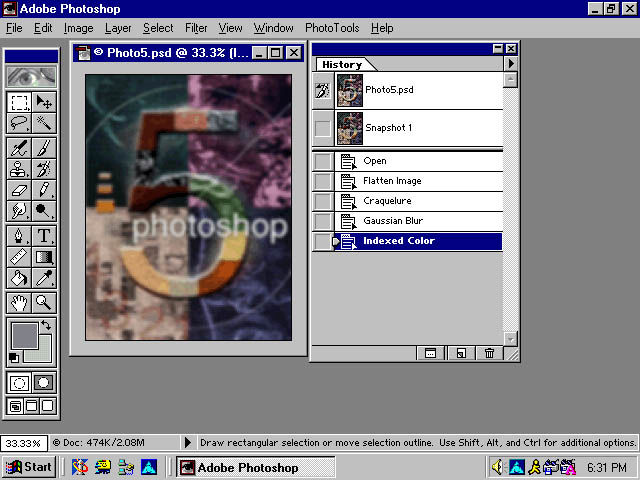
Task: Select the Gaussian Blur history state
Action: coord(419,221)
